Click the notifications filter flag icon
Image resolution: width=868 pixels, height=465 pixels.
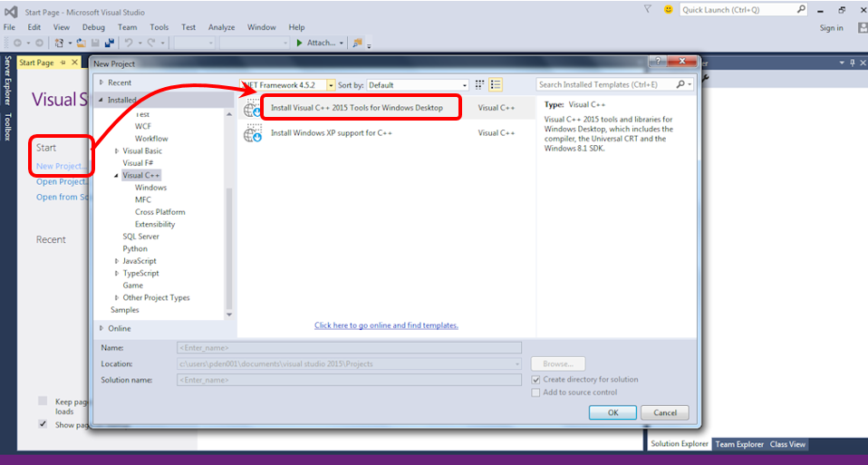[x=648, y=9]
